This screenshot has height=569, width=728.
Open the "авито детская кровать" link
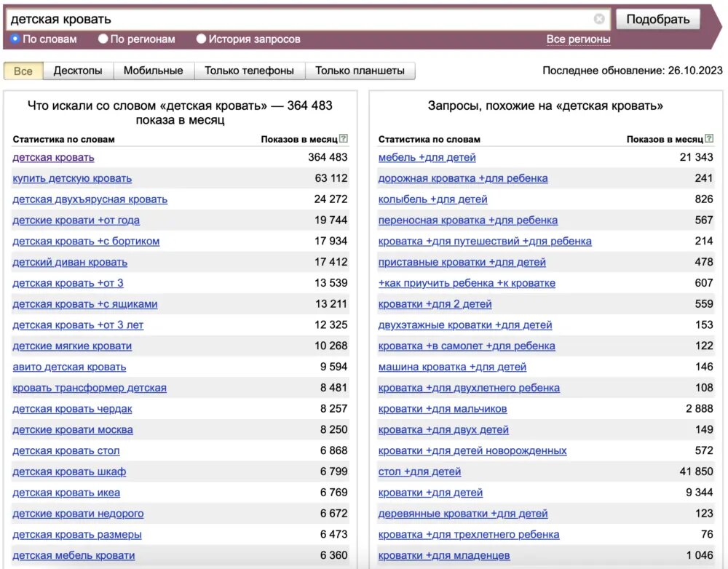coord(69,367)
